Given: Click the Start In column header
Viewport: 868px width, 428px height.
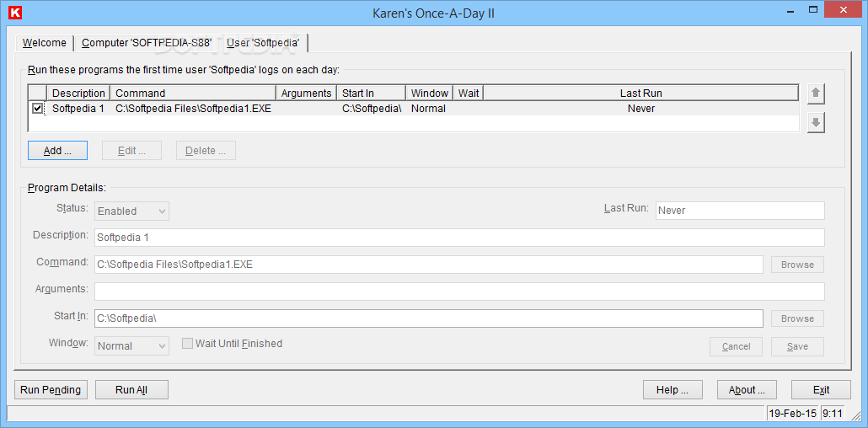Looking at the screenshot, I should pyautogui.click(x=372, y=93).
